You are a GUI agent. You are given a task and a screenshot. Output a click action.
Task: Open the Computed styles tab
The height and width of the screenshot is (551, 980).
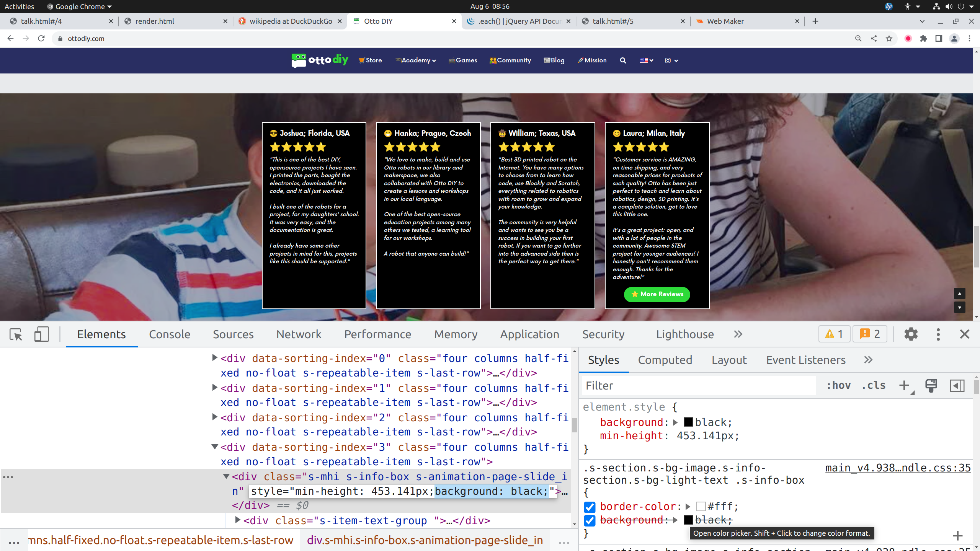tap(665, 360)
